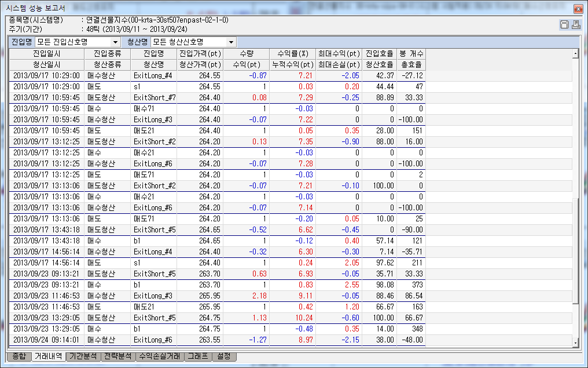Click the 진입가격(pt) column header
Image resolution: width=588 pixels, height=368 pixels.
pos(200,53)
